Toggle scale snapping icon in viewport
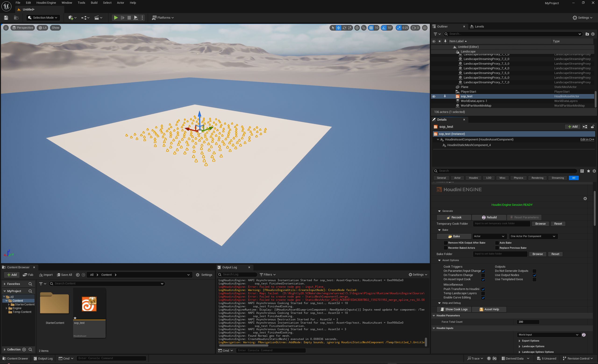598x364 pixels. pos(399,28)
